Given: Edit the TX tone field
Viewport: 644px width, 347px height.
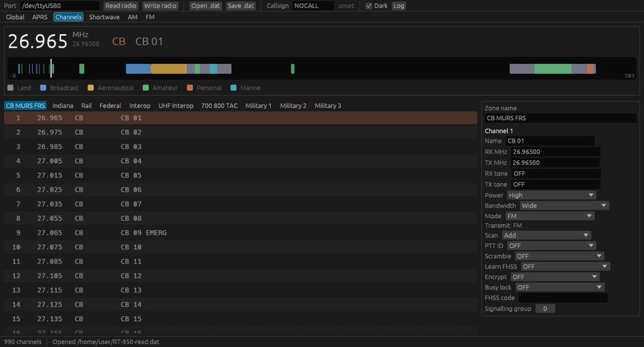Looking at the screenshot, I should pyautogui.click(x=556, y=184).
